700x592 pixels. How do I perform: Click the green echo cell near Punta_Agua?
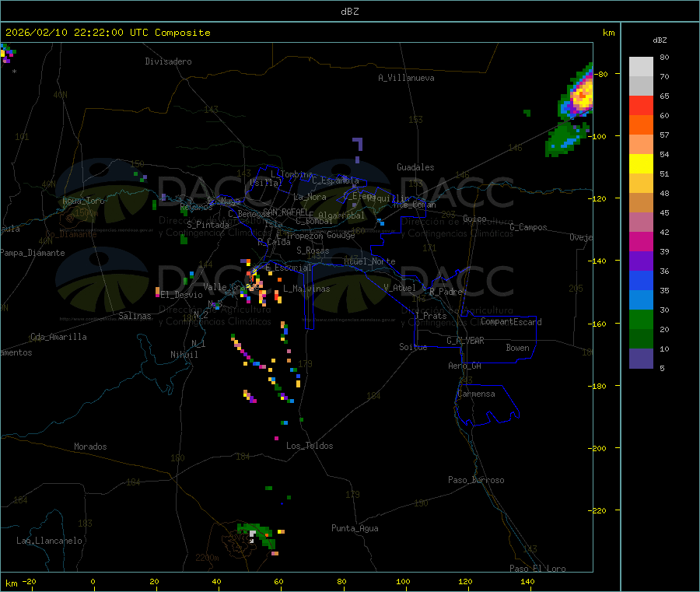257,535
